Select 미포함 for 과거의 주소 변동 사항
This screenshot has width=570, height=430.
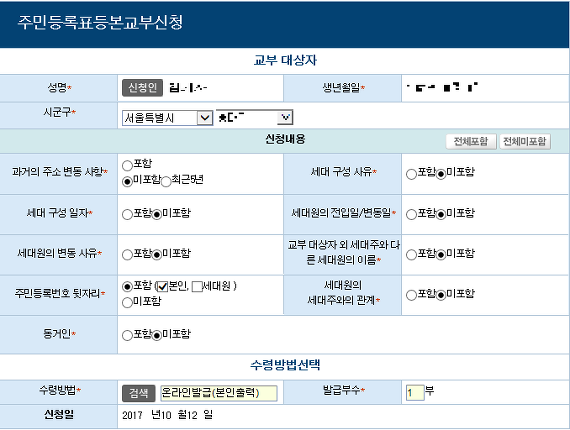pos(127,181)
